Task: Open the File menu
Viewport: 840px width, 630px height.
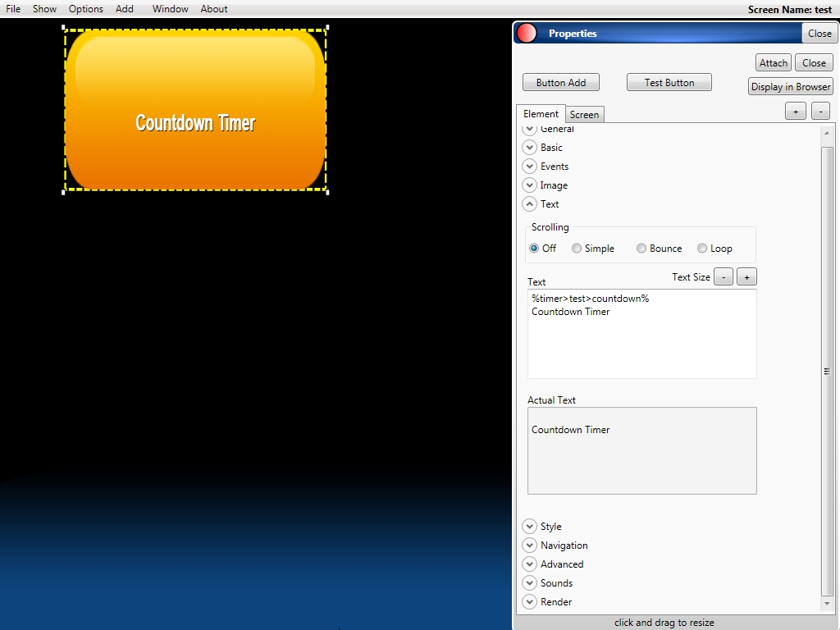Action: [x=13, y=9]
